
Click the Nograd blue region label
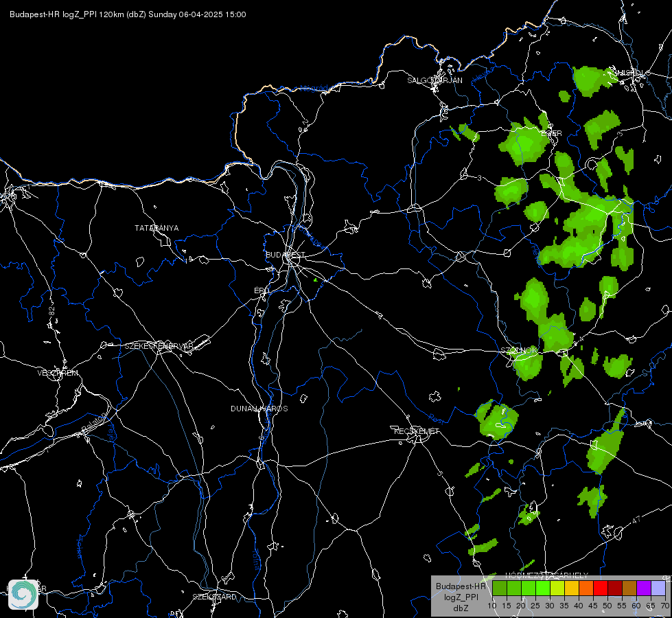[x=314, y=89]
